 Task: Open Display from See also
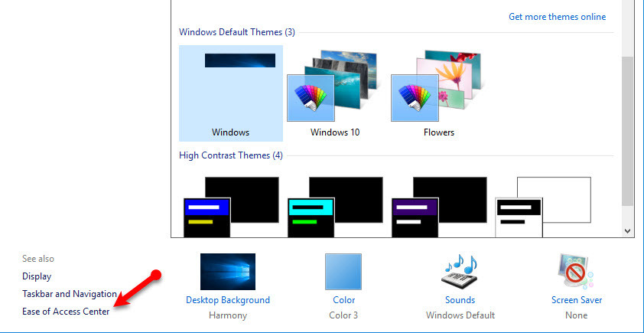point(37,276)
